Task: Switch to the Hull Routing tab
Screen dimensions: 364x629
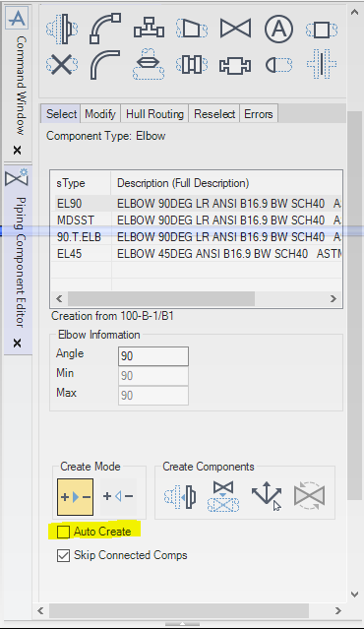Action: pos(154,114)
